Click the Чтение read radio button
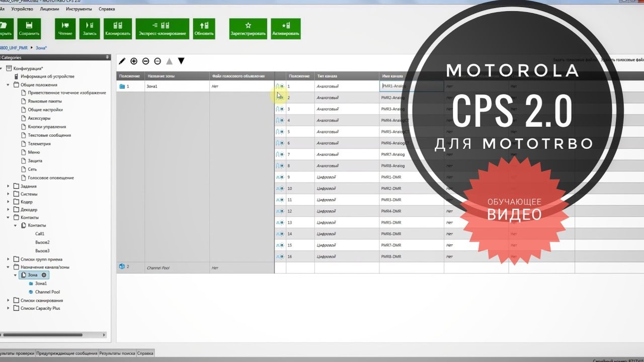Image resolution: width=644 pixels, height=362 pixels. (x=65, y=29)
